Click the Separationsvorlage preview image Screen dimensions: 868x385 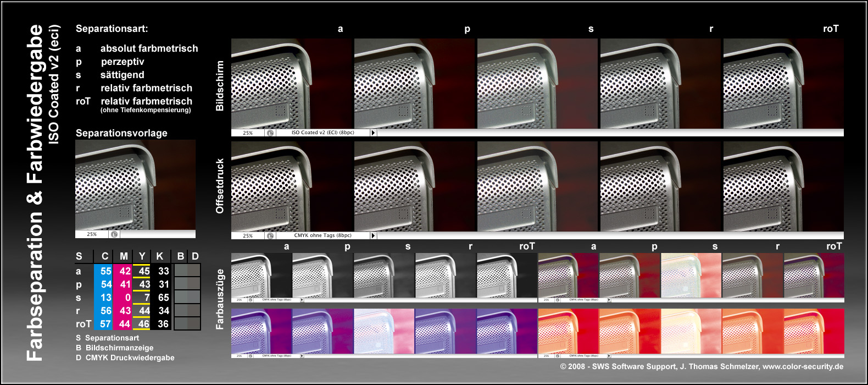[x=135, y=185]
